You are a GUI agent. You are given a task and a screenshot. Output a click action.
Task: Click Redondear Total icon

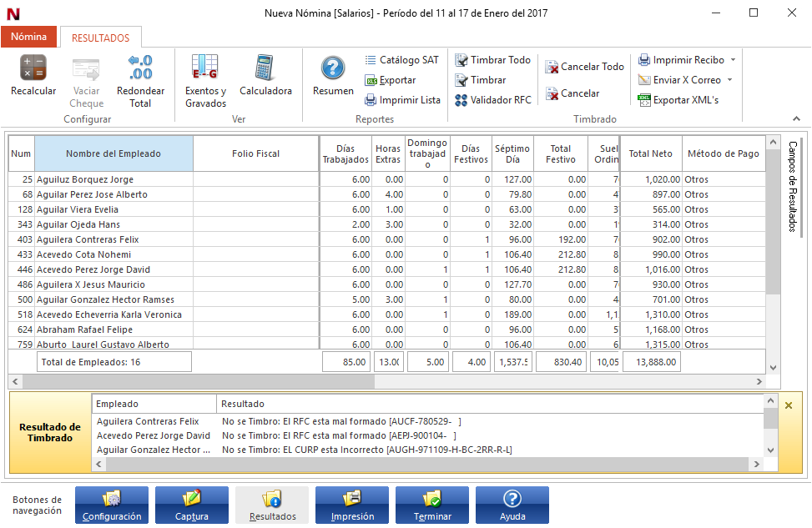[x=140, y=68]
